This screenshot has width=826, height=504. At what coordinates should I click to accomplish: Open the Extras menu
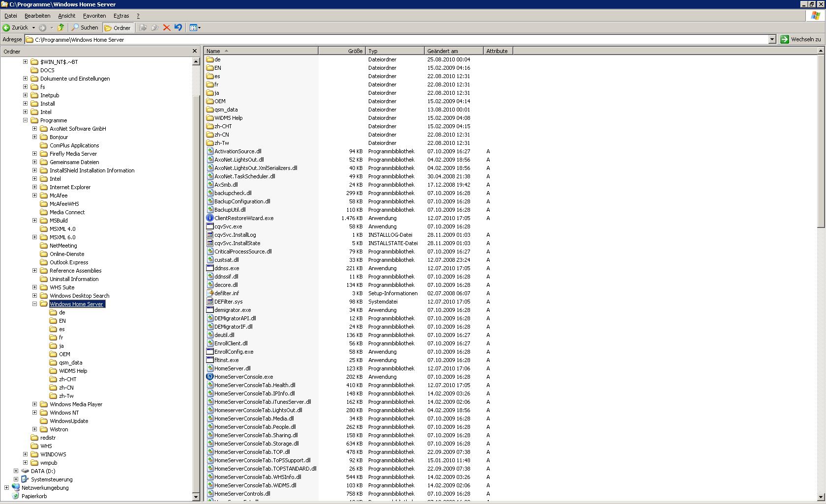(121, 16)
